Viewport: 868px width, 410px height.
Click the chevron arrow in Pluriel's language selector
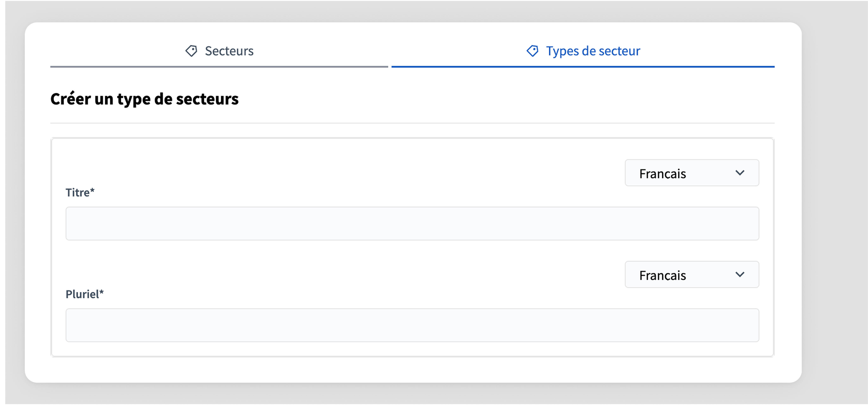[x=740, y=274]
